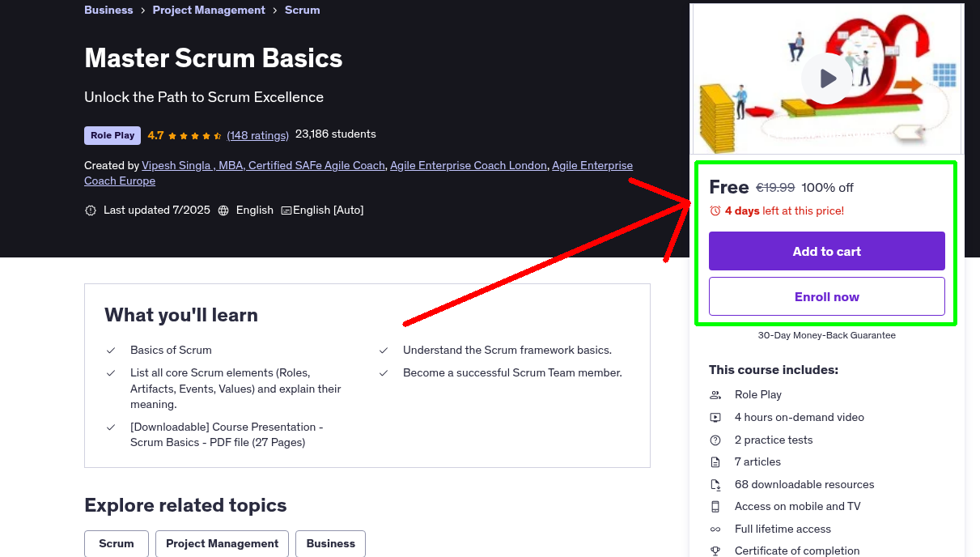Click the Certificate of completion text
This screenshot has height=557, width=980.
pyautogui.click(x=797, y=551)
